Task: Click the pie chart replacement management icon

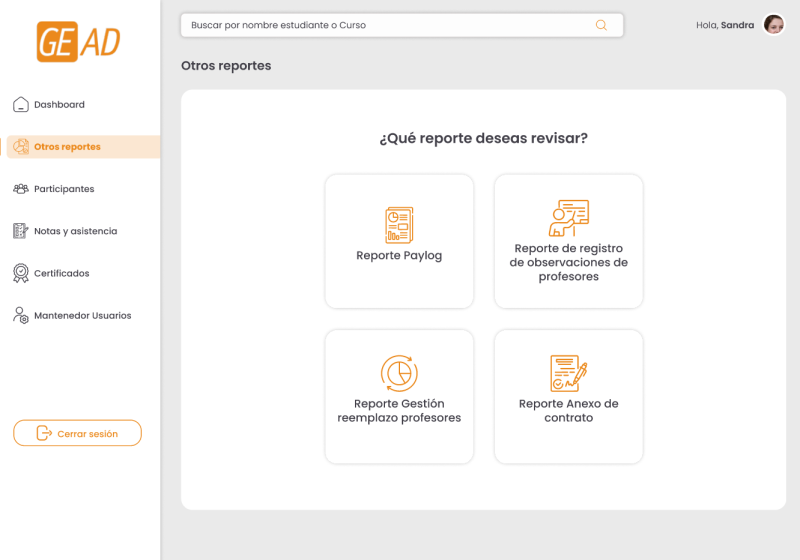Action: [x=399, y=373]
